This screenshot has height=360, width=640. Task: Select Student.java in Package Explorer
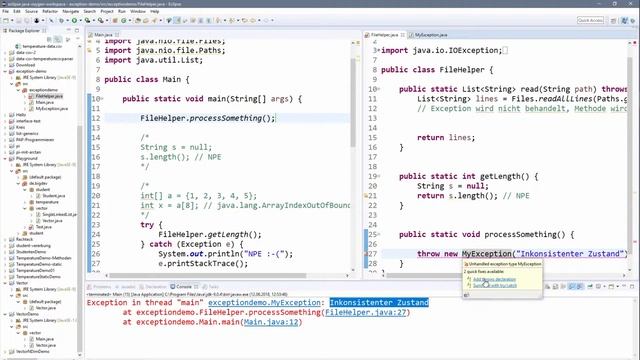tap(53, 196)
